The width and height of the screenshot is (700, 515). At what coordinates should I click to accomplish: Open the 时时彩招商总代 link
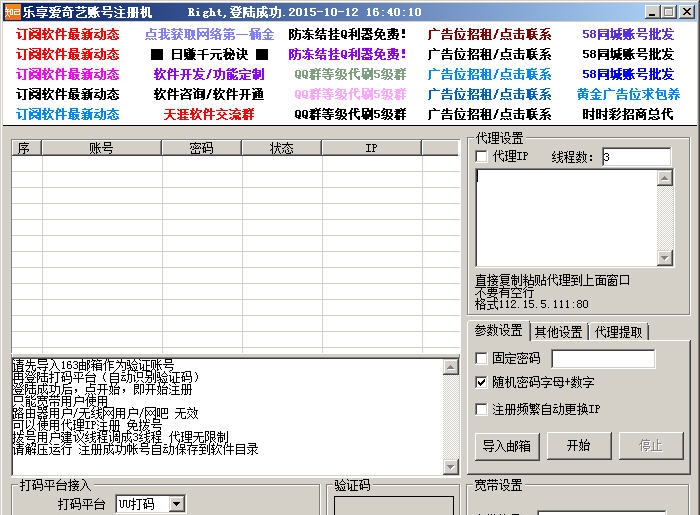pos(628,114)
